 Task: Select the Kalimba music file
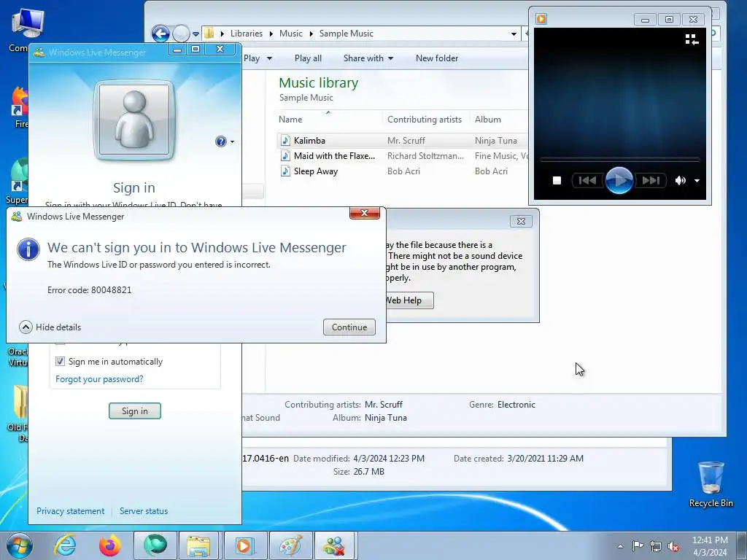309,141
